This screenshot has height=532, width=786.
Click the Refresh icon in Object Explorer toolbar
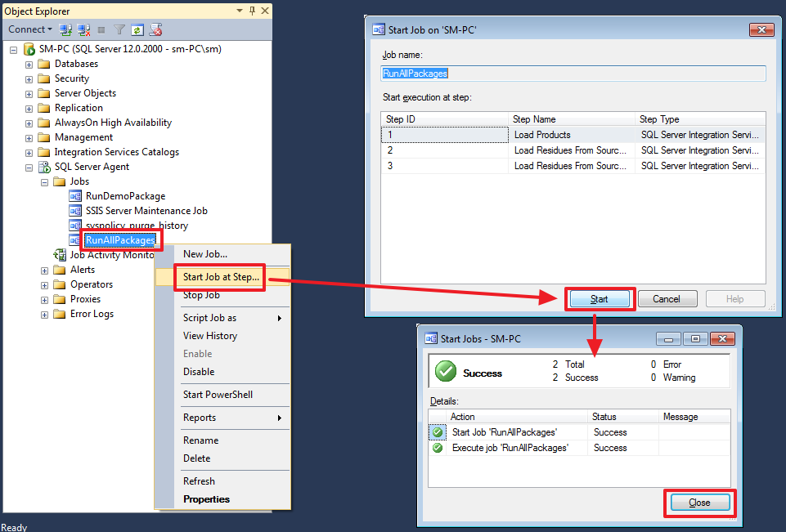[x=136, y=29]
